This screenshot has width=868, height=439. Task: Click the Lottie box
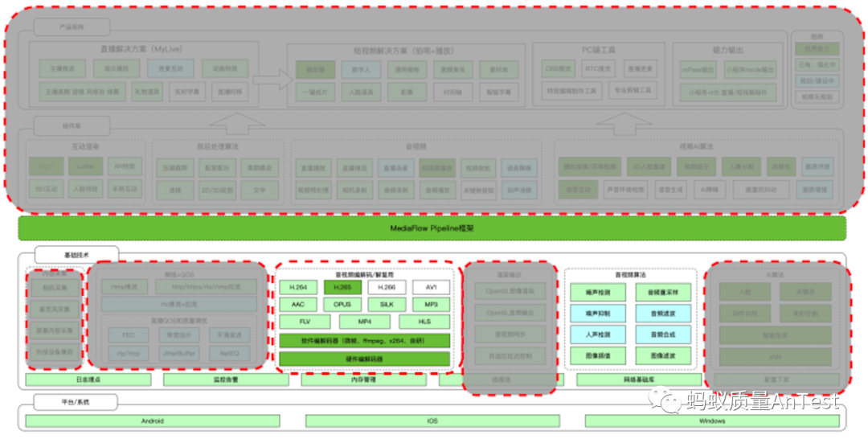[86, 166]
